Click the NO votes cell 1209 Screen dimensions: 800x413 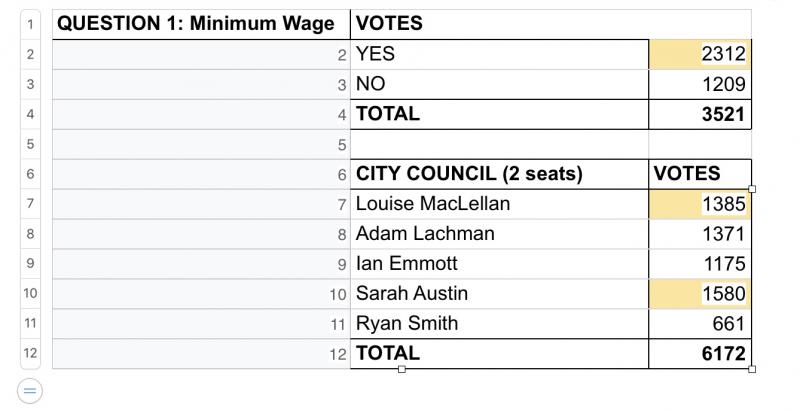coord(699,84)
